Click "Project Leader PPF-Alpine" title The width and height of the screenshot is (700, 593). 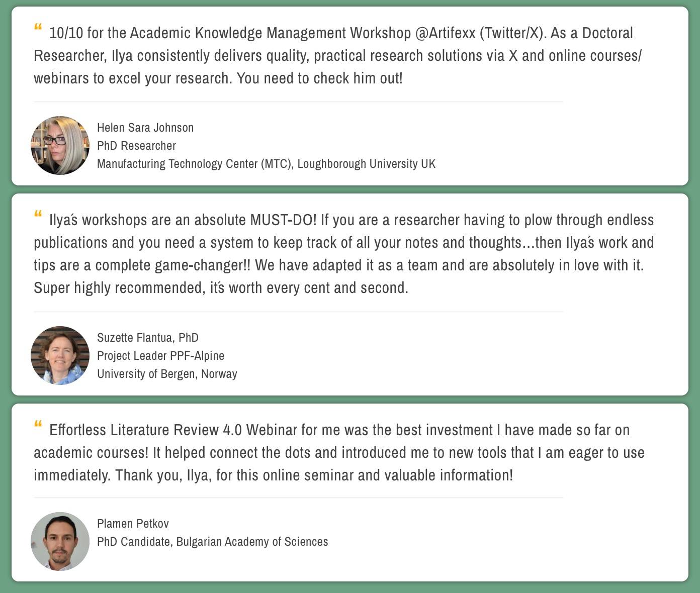160,356
